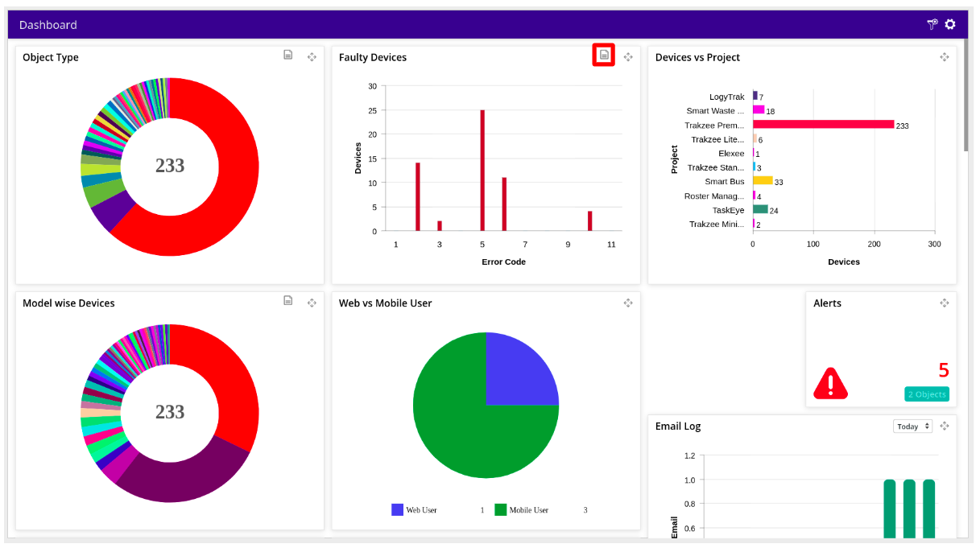The image size is (980, 548).
Task: Click the Trakzee Premium bar showing 233
Action: point(823,125)
